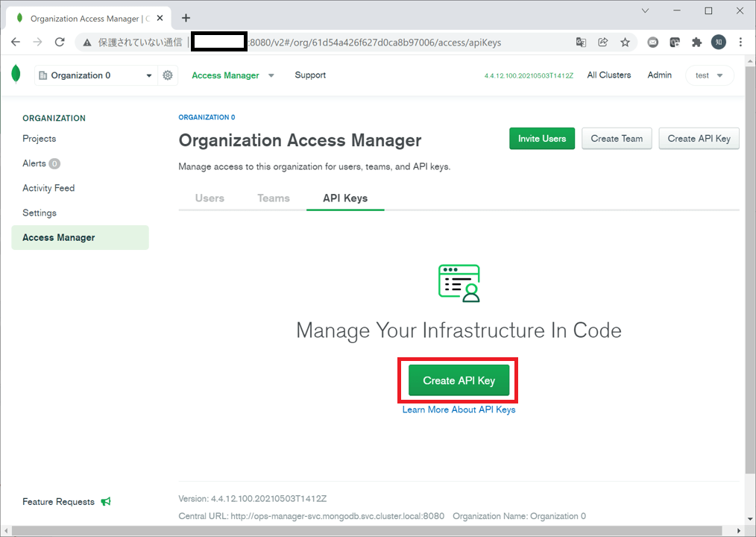Open Google Translate from the address bar

pyautogui.click(x=581, y=43)
